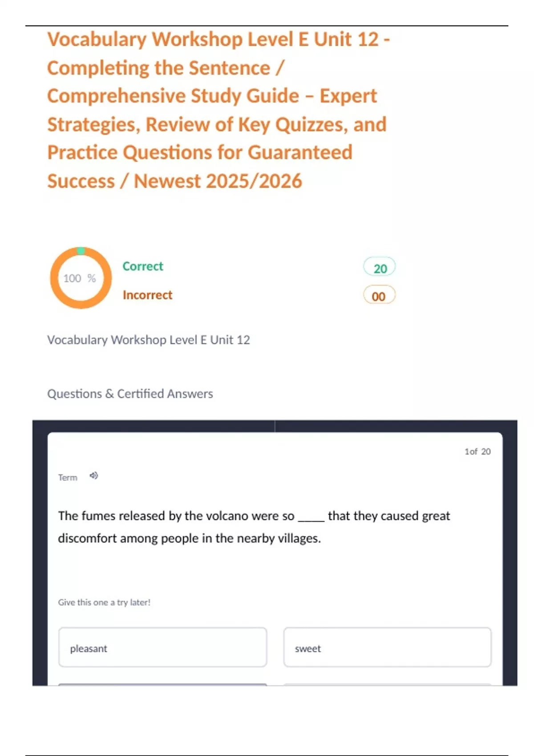The width and height of the screenshot is (534, 756).
Task: Click the "Vocabulary Workshop Level E Unit 12" subtitle
Action: (149, 340)
